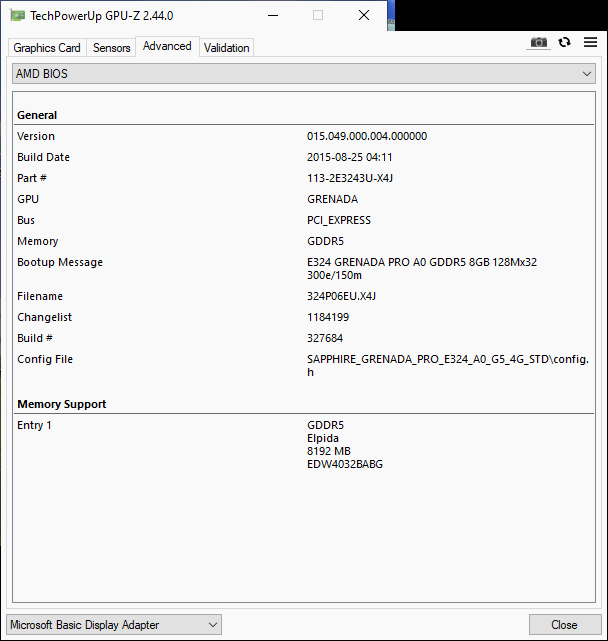Close the window with the X button
Screen dimensions: 608x641
point(363,16)
